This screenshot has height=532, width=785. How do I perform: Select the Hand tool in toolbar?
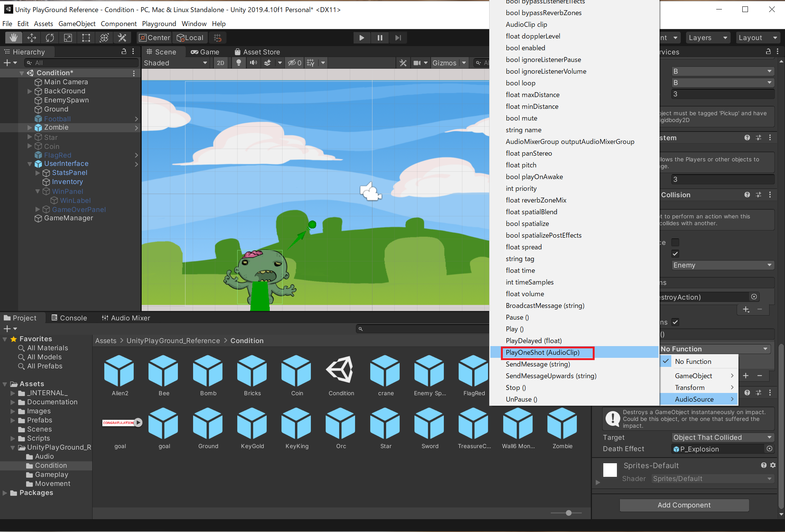[x=14, y=38]
